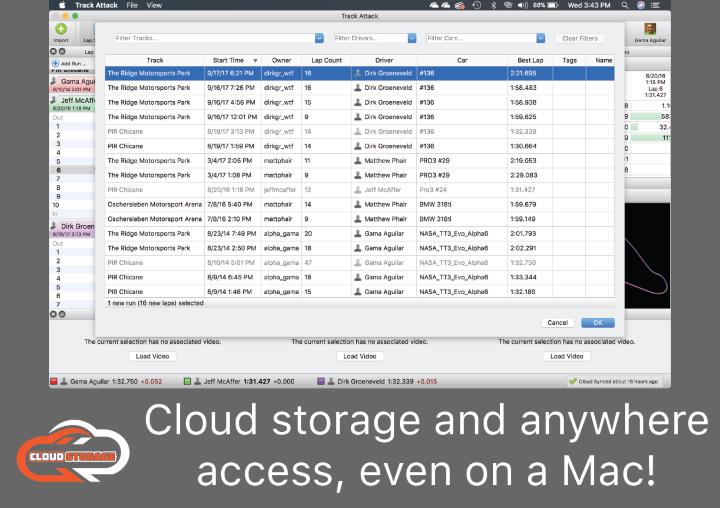
Task: Click the red Gama Aguilar color swatch
Action: click(53, 381)
